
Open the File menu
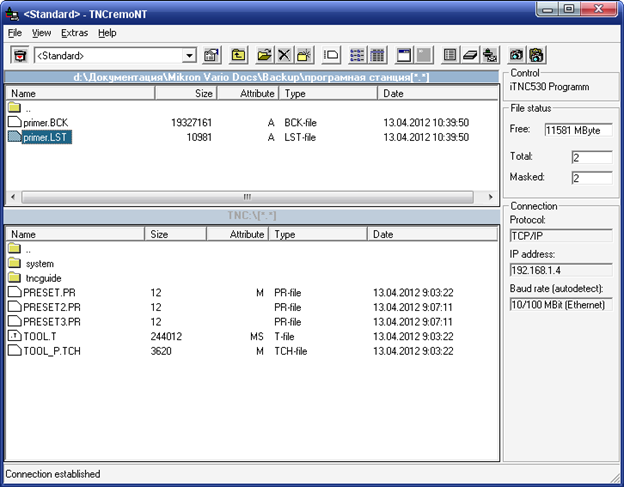15,33
